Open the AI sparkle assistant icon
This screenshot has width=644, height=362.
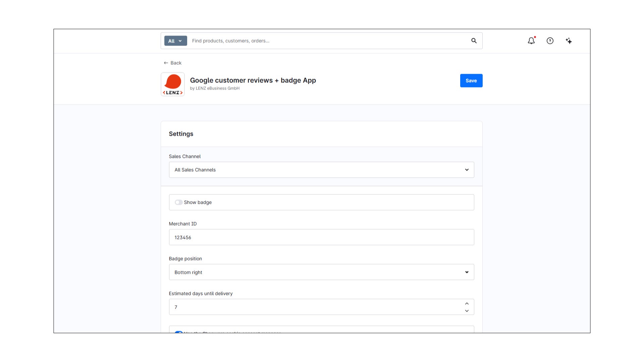pyautogui.click(x=569, y=41)
